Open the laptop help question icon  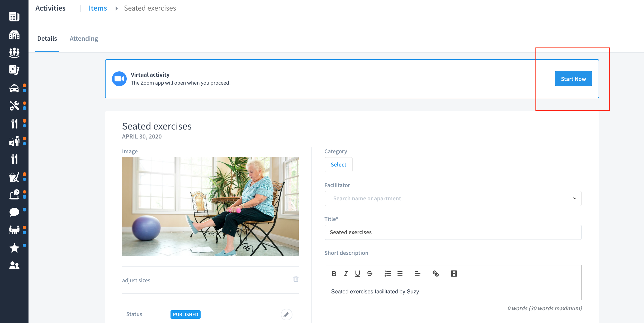pyautogui.click(x=14, y=195)
